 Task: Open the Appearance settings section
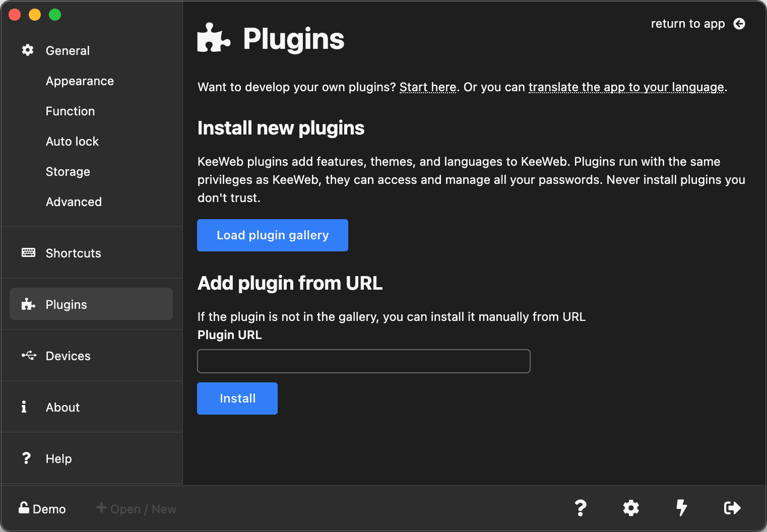click(x=80, y=81)
